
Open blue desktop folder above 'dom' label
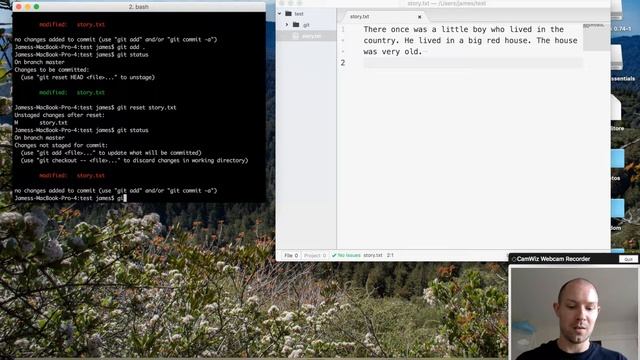(x=617, y=209)
